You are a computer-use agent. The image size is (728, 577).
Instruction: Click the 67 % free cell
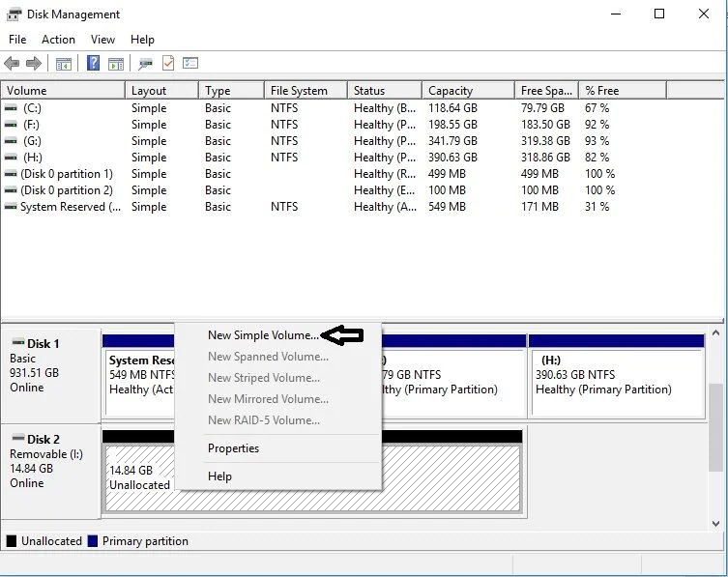coord(597,108)
